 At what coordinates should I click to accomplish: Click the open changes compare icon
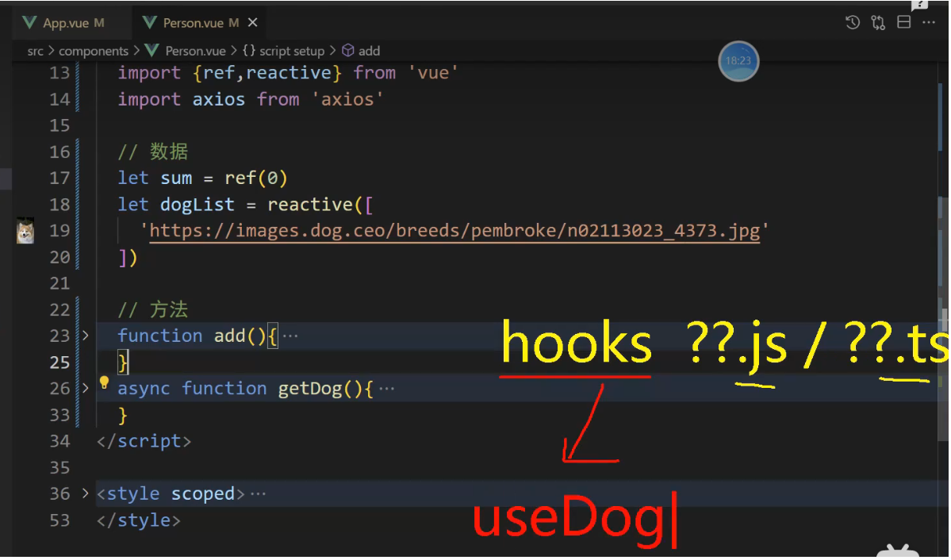pos(877,23)
